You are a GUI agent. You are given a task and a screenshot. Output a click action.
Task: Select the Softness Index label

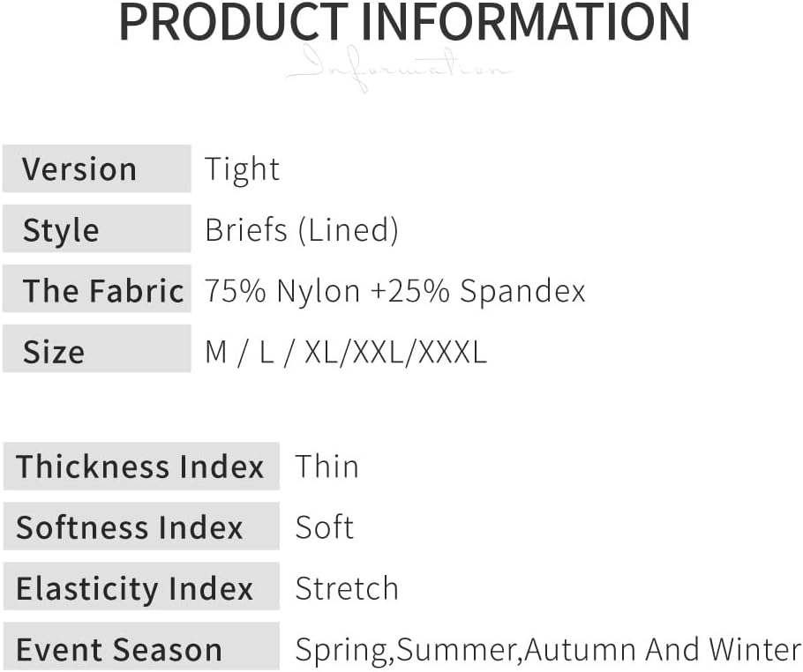pyautogui.click(x=140, y=526)
